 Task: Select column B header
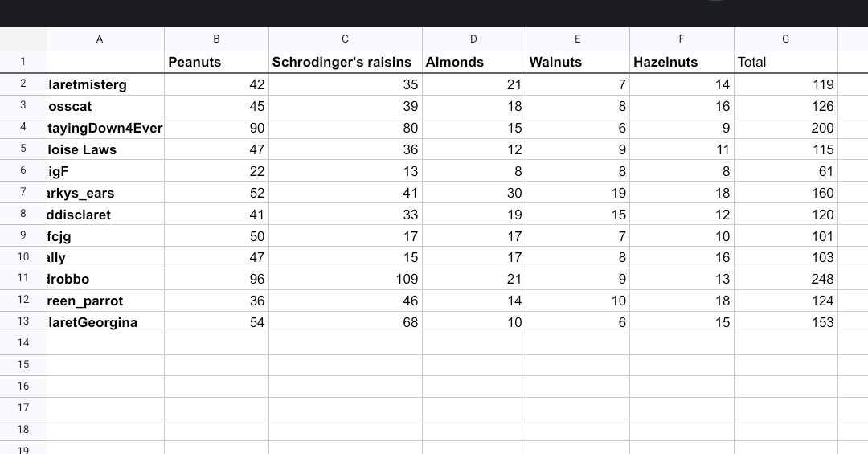click(x=216, y=39)
